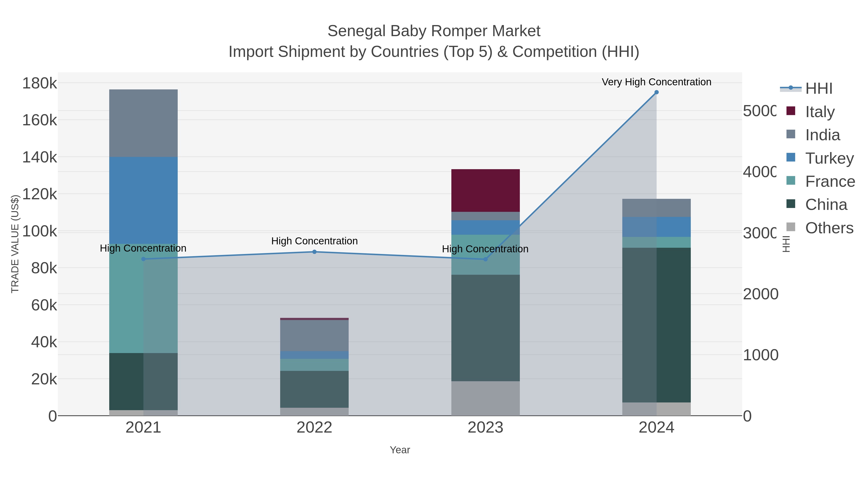
Task: Click the 2022 HHI data point marker
Action: (x=314, y=252)
